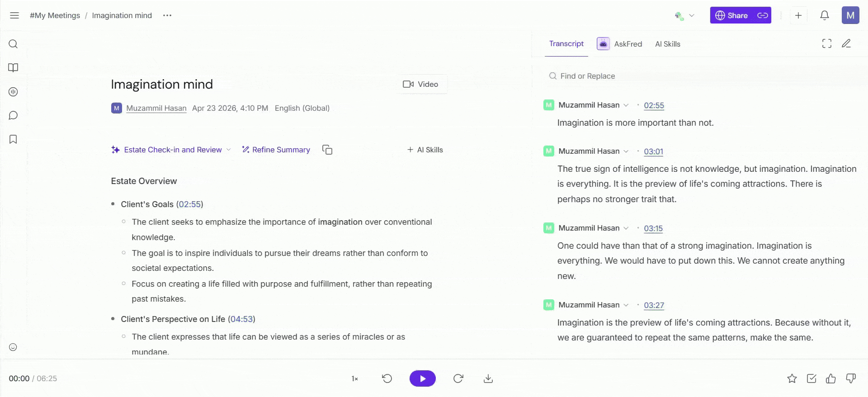The height and width of the screenshot is (397, 868).
Task: Click the 06:25 duration label
Action: coord(47,378)
